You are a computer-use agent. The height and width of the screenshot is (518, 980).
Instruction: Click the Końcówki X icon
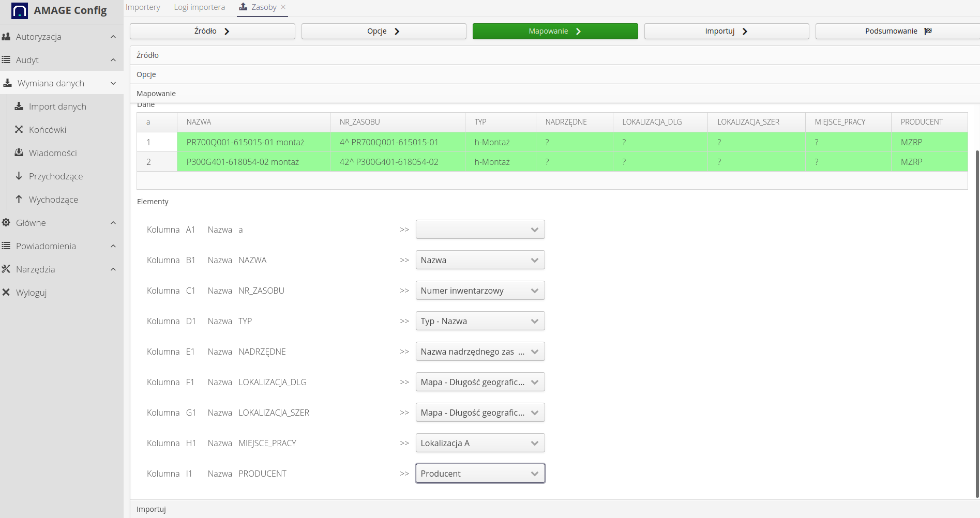pos(19,130)
